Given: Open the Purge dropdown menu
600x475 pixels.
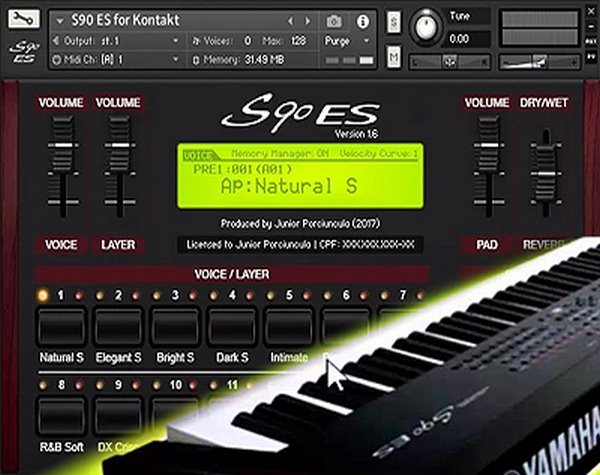Looking at the screenshot, I should [346, 41].
